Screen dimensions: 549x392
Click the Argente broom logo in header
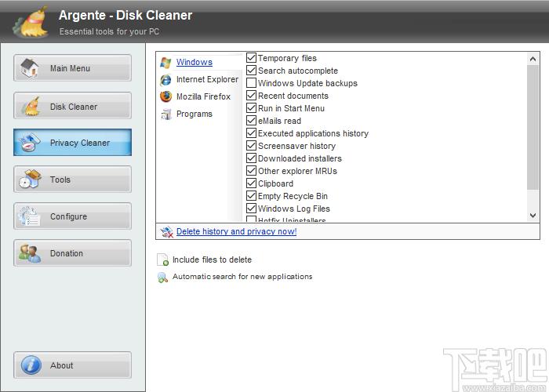(31, 22)
